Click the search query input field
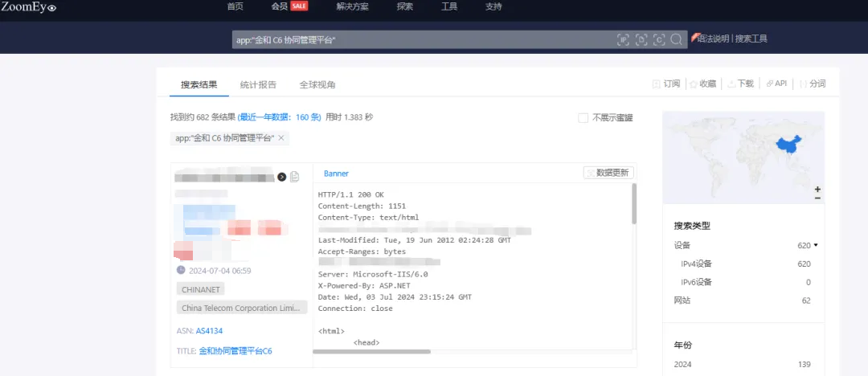Image resolution: width=868 pixels, height=376 pixels. [x=424, y=39]
